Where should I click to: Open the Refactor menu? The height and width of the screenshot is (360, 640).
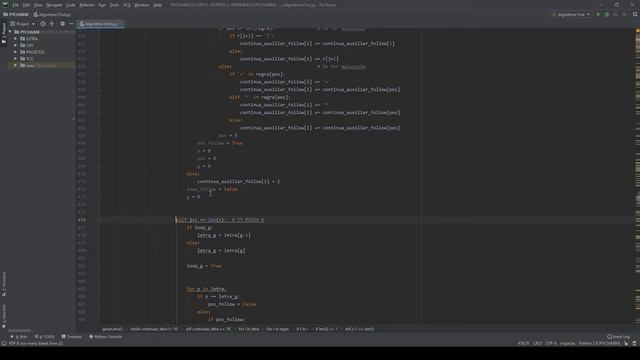pyautogui.click(x=87, y=5)
